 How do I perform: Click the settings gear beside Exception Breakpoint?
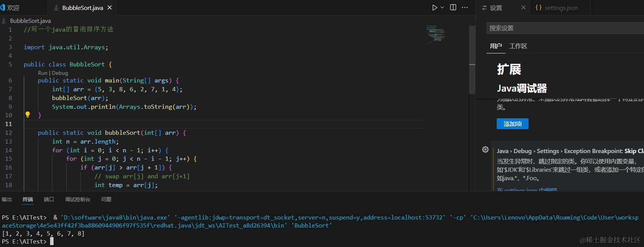pyautogui.click(x=485, y=150)
